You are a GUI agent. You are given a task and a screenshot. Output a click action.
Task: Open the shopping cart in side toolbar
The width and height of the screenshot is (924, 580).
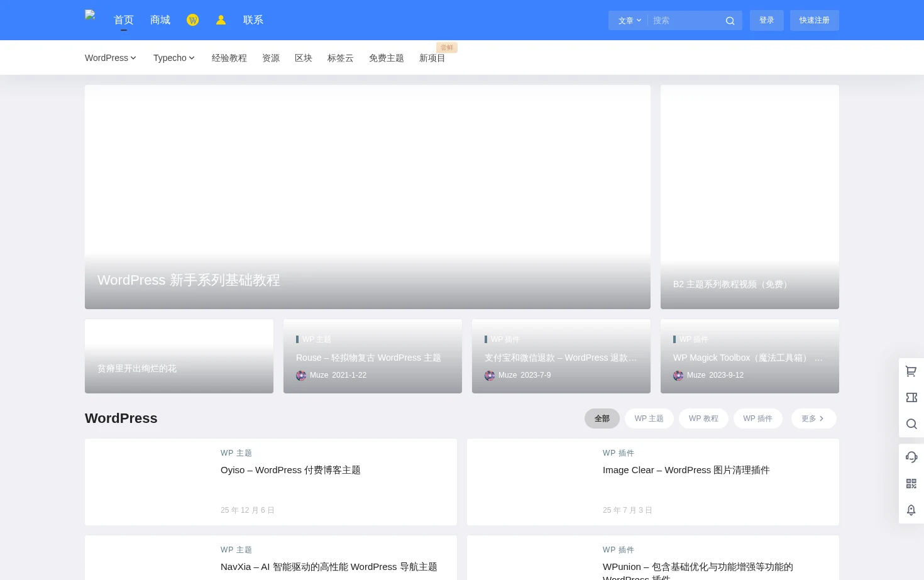pyautogui.click(x=911, y=371)
